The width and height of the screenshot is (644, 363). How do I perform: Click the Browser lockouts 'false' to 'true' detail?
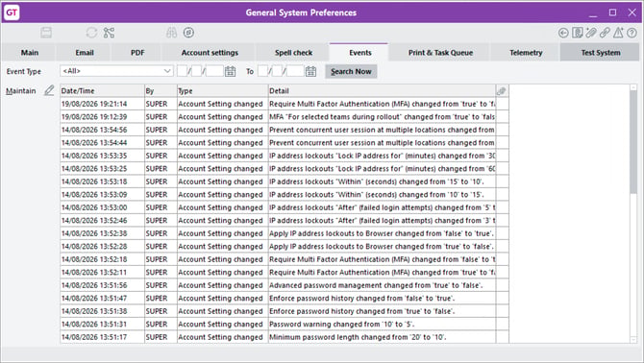click(x=382, y=233)
